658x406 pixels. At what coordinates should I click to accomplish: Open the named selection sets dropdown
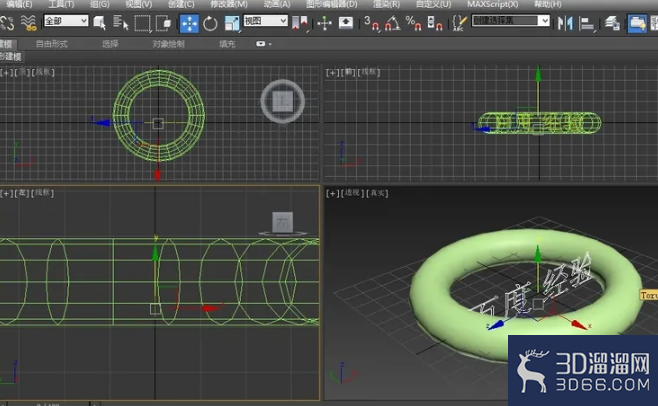click(511, 21)
